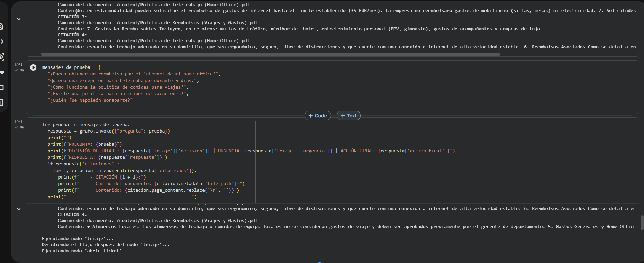Click the 'Almuerzos Locales' output line
This screenshot has height=263, width=644.
pyautogui.click(x=346, y=227)
